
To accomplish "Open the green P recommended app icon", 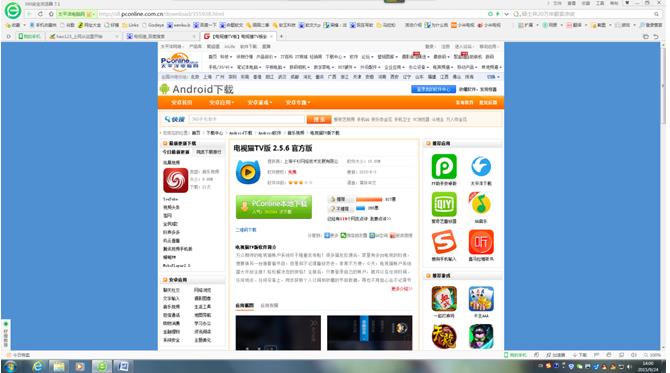I will [x=444, y=167].
